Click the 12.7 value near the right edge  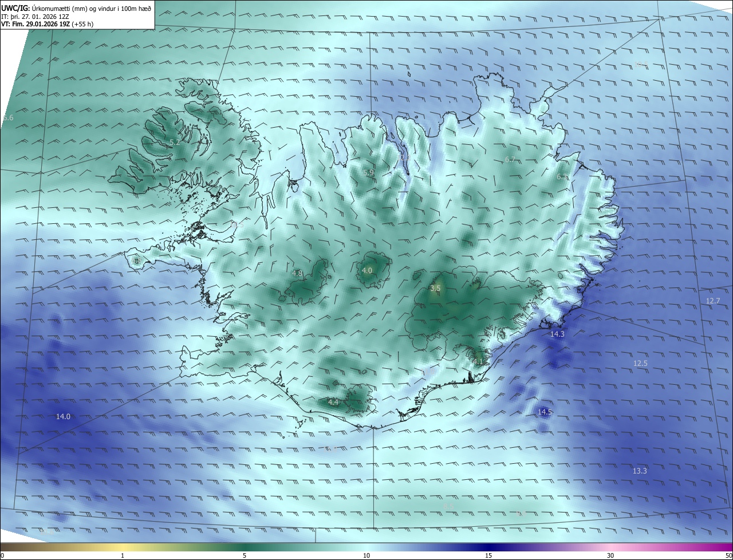pos(713,301)
